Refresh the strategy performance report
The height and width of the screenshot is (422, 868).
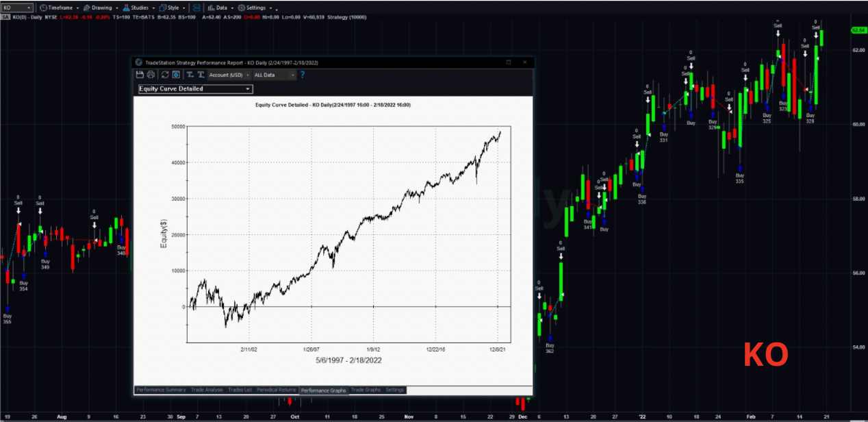click(x=165, y=75)
